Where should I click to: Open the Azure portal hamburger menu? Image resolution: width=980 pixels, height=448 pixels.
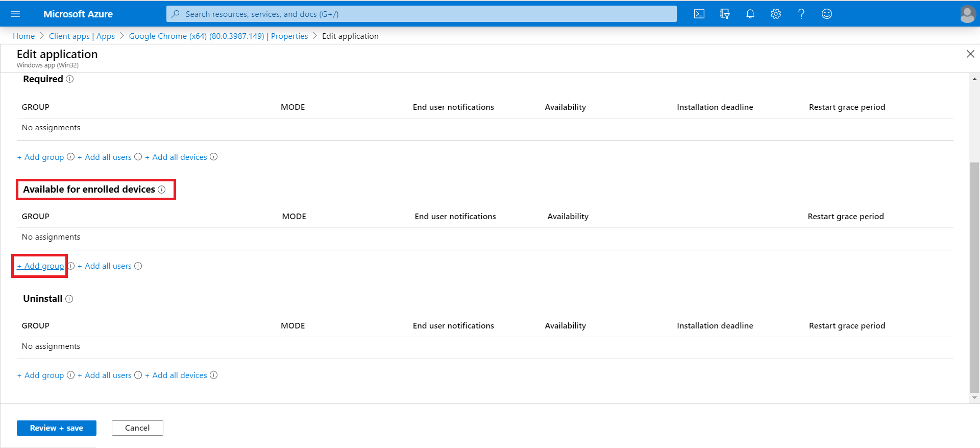tap(15, 14)
